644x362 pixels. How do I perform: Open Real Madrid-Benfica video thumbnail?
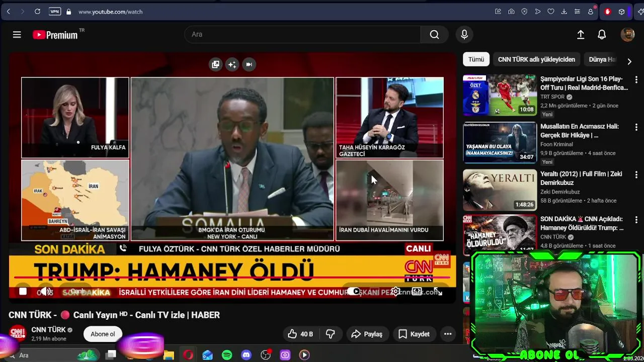[500, 95]
